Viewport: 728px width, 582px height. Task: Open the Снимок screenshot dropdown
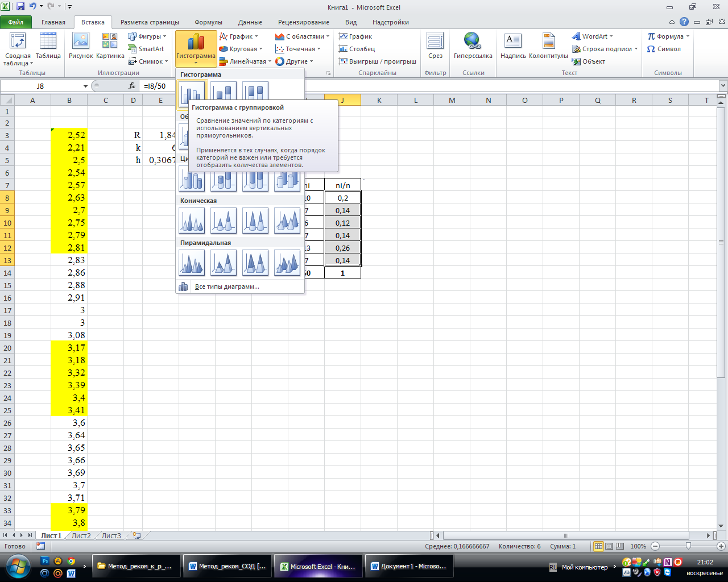[148, 61]
